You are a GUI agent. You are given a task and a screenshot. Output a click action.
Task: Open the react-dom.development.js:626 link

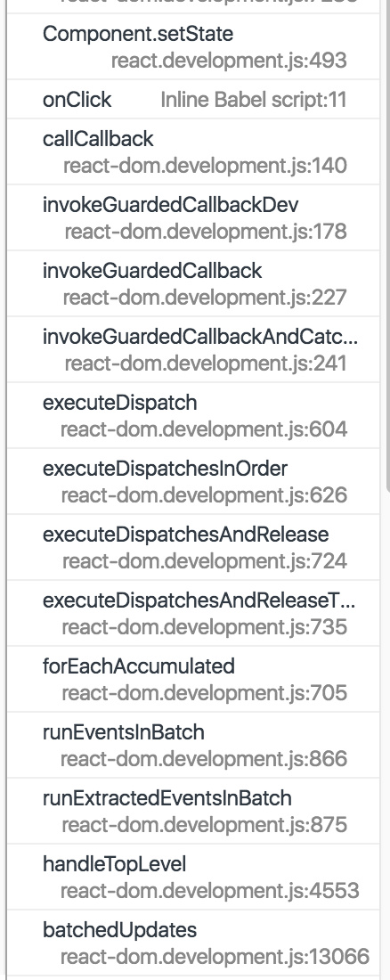coord(204,495)
